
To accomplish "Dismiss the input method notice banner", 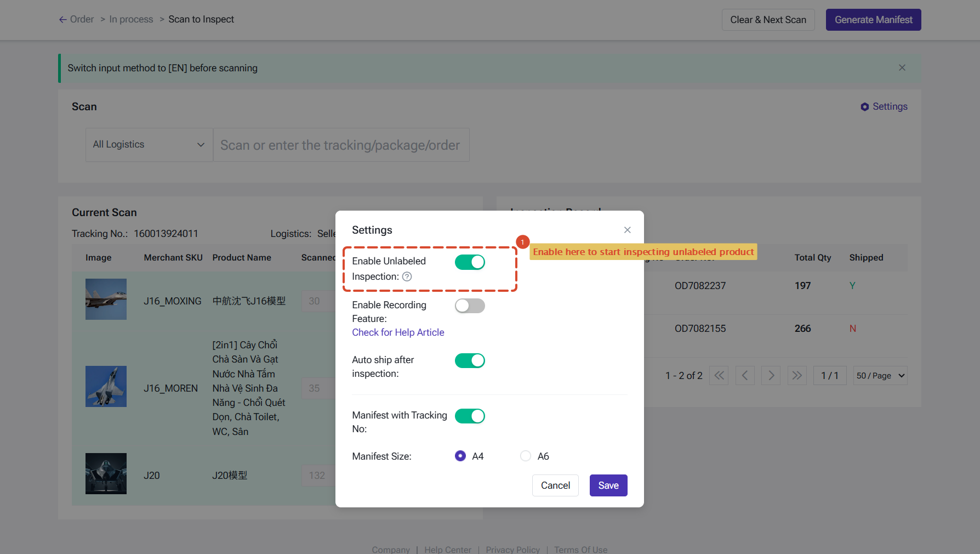I will pos(902,67).
